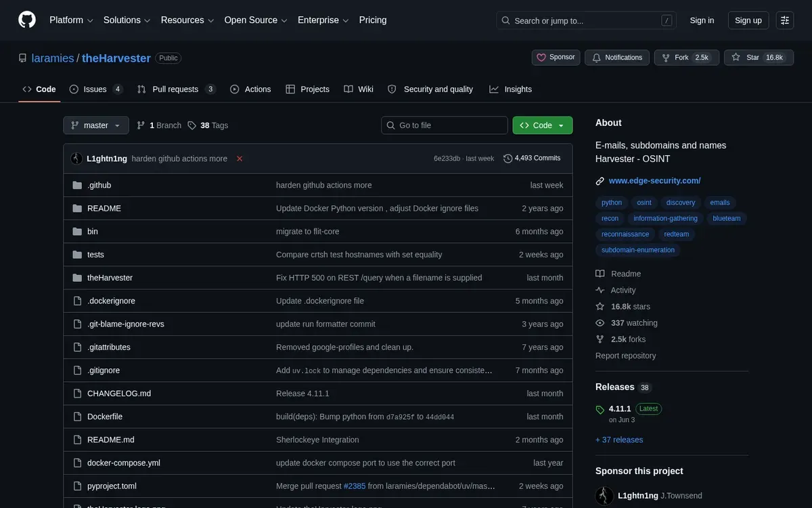
Task: Open .gitattributes file
Action: (109, 347)
